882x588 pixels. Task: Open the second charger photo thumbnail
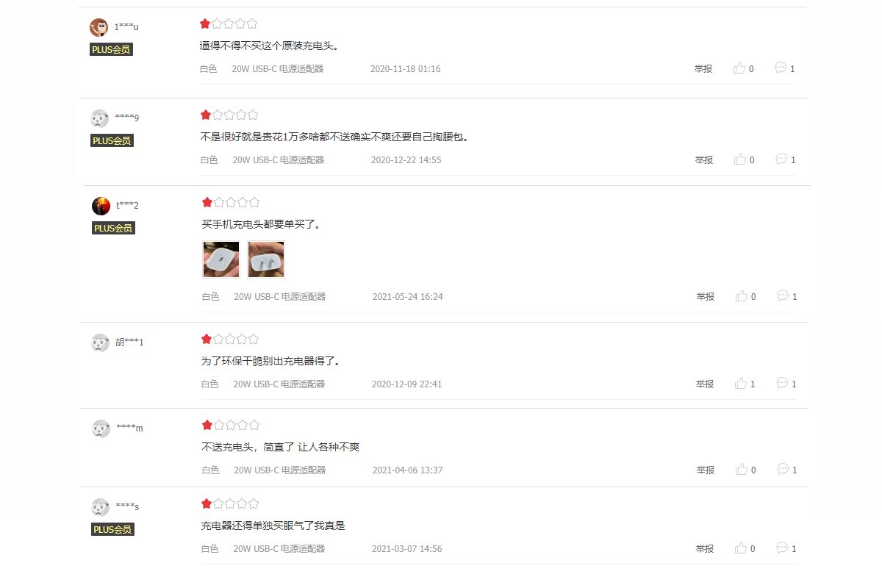[266, 259]
